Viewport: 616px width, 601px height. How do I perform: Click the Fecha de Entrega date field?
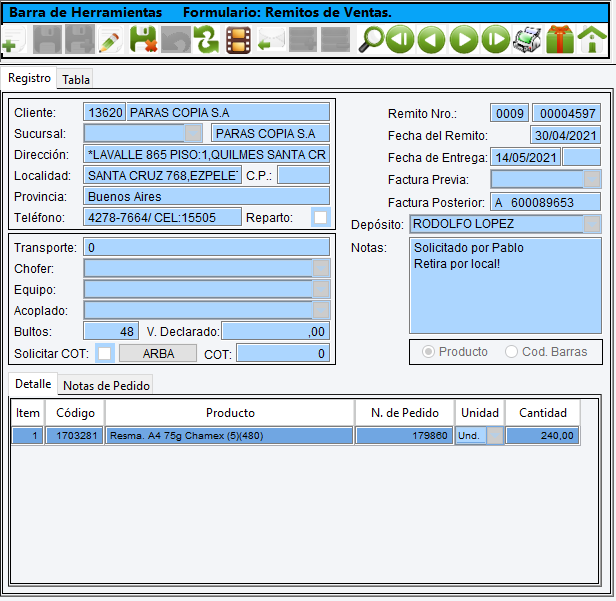526,158
